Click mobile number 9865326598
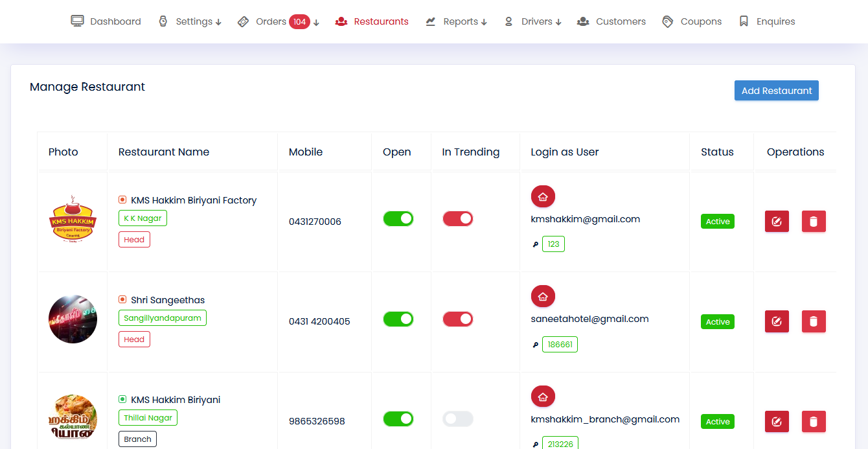 coord(317,421)
